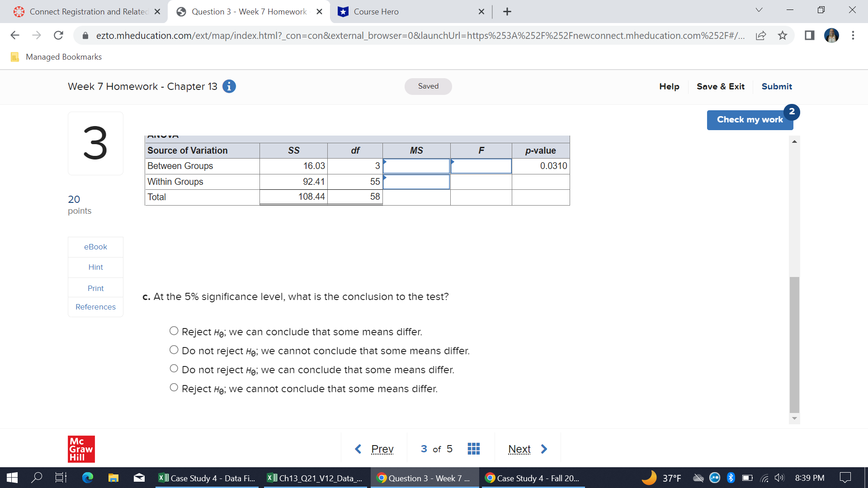Click the Next page chevron
The width and height of the screenshot is (868, 488).
(543, 449)
